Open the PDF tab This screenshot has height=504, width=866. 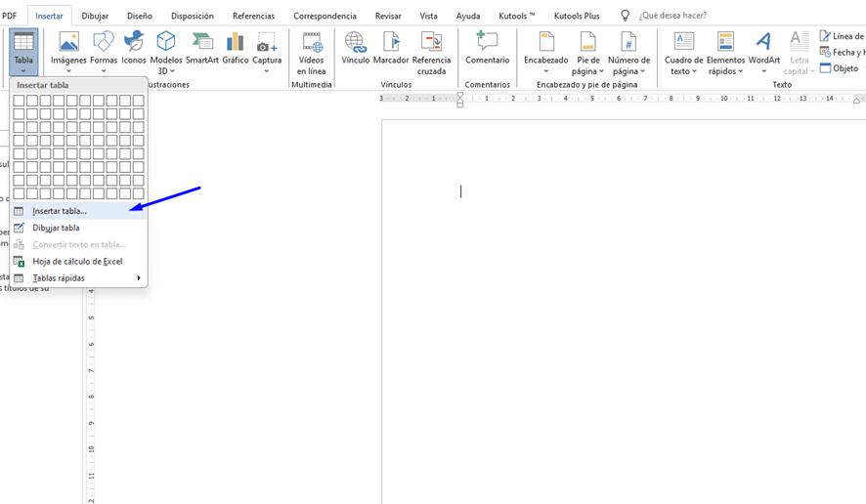(9, 16)
